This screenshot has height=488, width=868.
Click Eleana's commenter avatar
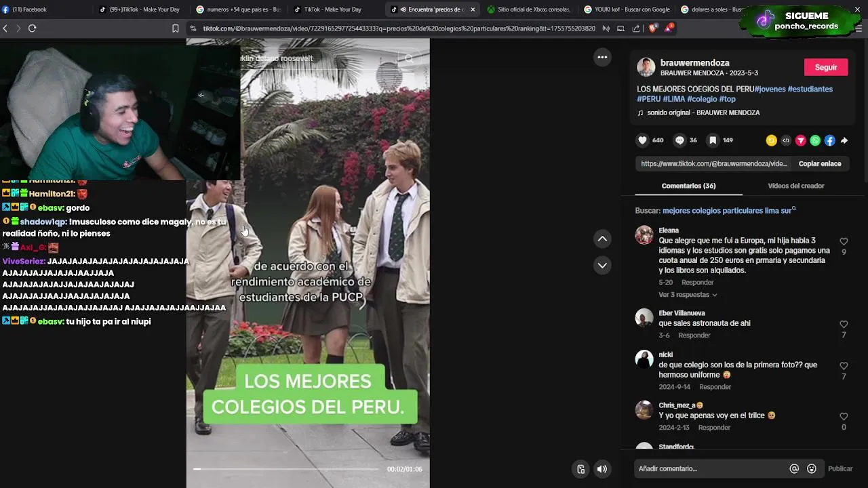pos(644,235)
